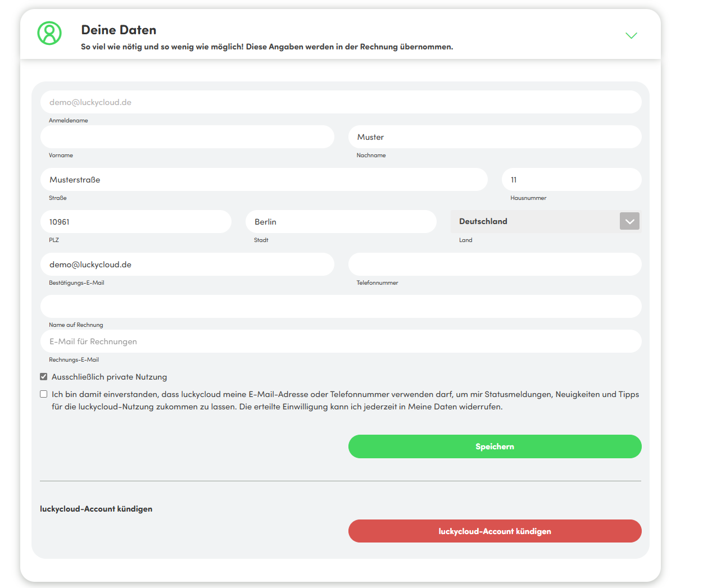Click the Nachname field containing Muster
This screenshot has height=588, width=703.
pyautogui.click(x=495, y=137)
